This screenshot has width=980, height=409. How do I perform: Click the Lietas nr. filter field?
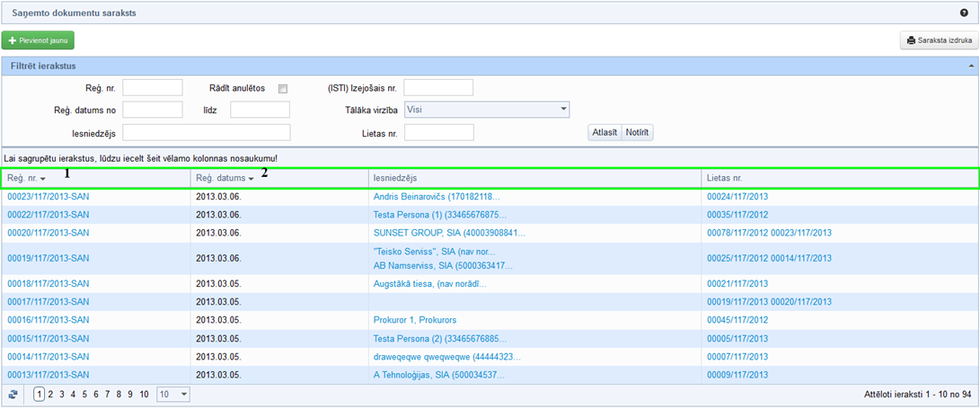click(438, 133)
